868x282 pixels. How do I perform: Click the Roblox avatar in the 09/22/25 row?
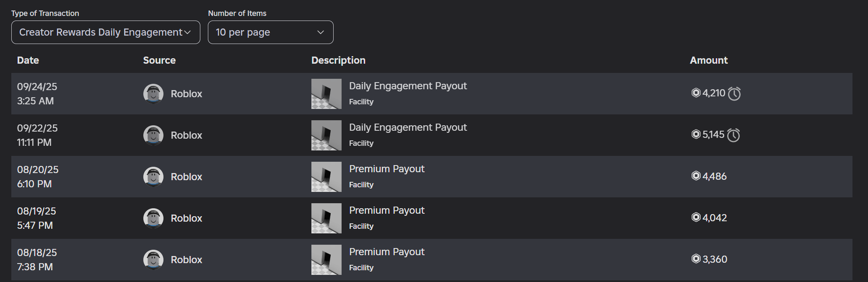(153, 135)
